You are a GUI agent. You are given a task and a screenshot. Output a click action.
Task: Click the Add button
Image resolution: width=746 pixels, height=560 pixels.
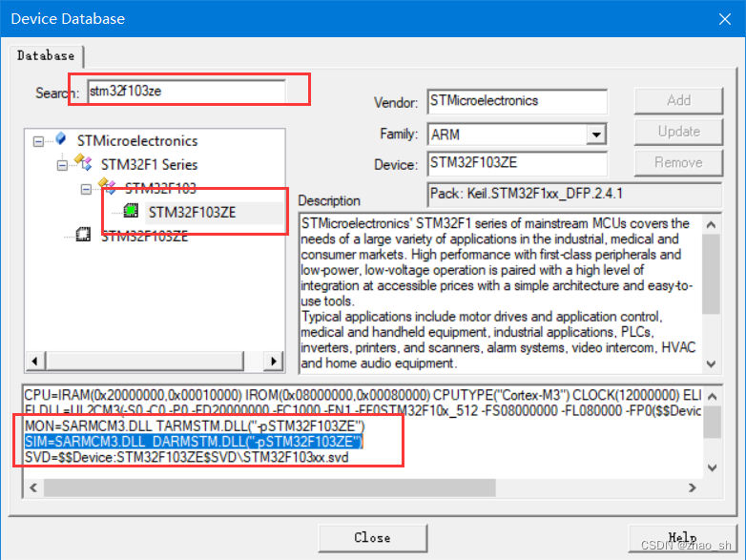[x=678, y=100]
